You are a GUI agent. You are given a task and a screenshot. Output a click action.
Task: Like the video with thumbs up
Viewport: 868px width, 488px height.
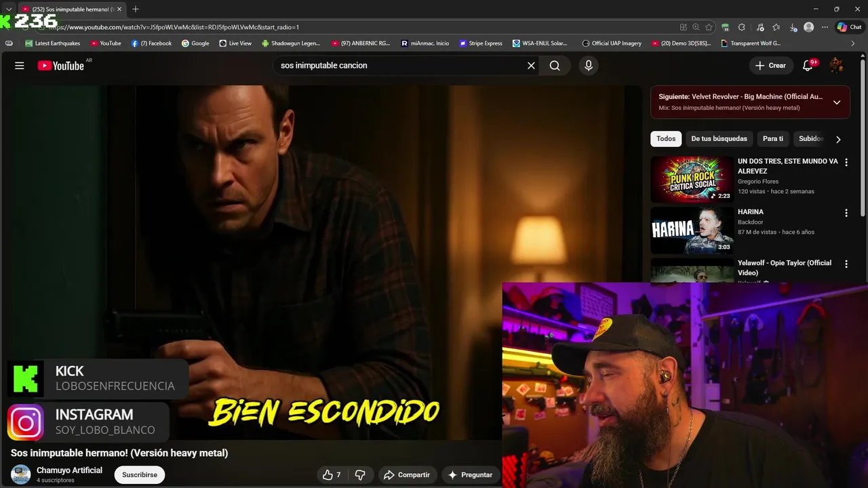click(x=331, y=475)
